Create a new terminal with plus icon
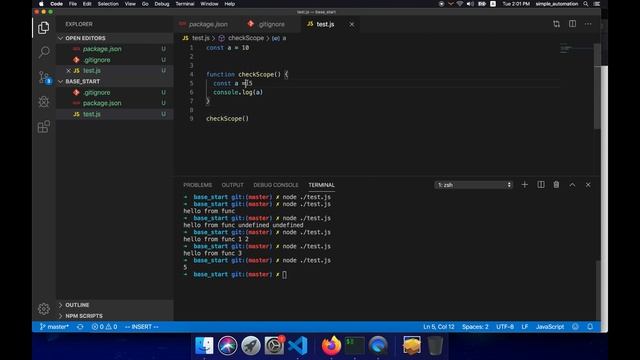 524,185
